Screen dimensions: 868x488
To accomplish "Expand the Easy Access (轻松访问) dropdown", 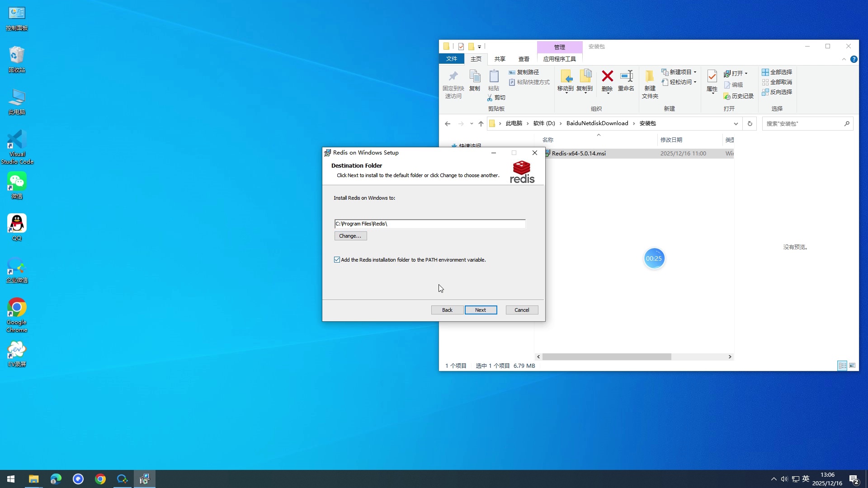I will pyautogui.click(x=679, y=82).
